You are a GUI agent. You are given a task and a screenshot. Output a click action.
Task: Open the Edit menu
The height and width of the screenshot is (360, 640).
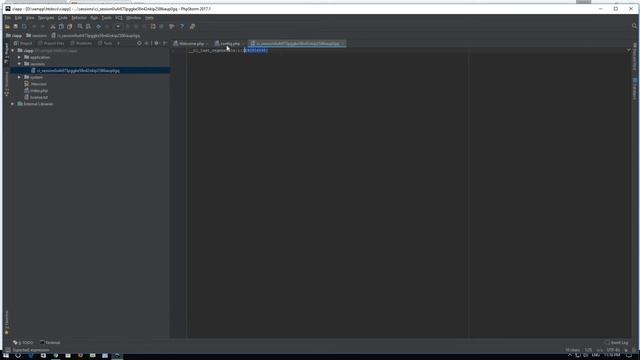18,18
